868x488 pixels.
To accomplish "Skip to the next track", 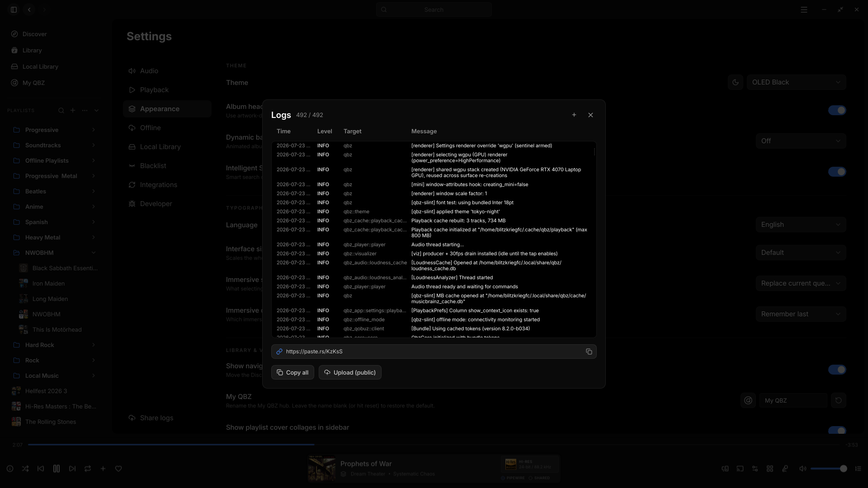I will point(72,469).
